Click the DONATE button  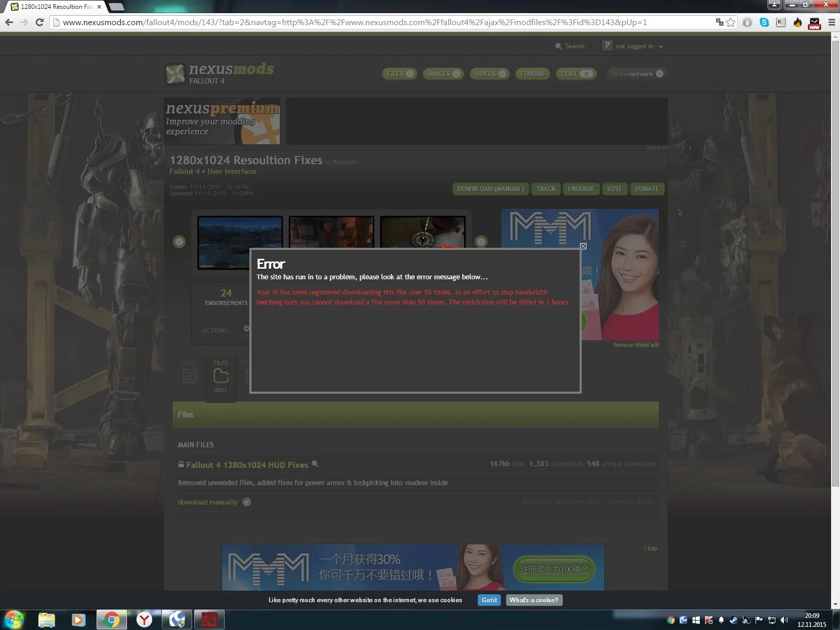pyautogui.click(x=647, y=189)
